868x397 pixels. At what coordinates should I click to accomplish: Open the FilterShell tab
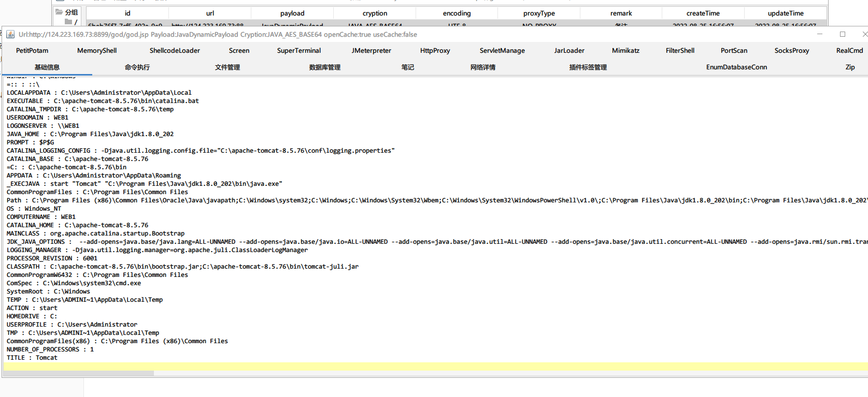(680, 51)
